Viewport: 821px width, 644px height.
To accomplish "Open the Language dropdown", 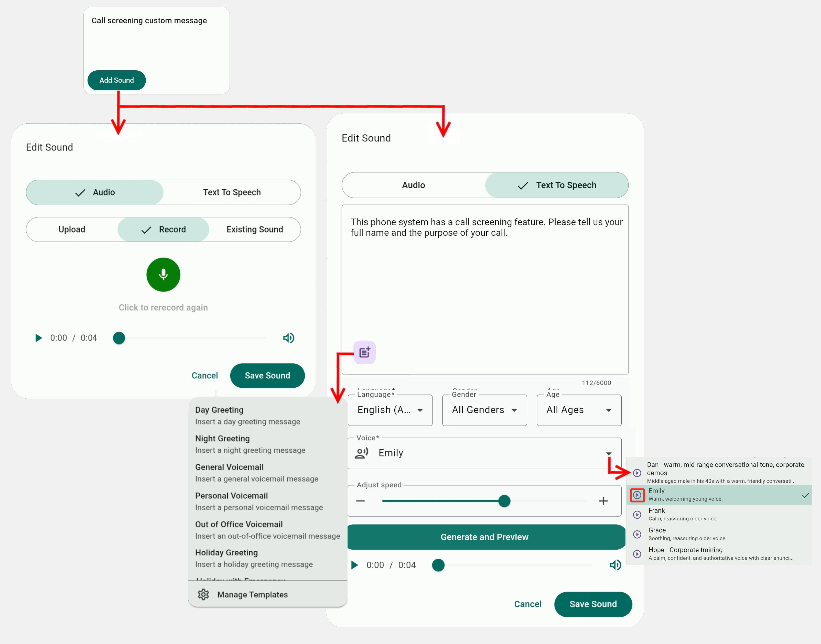I will click(390, 410).
